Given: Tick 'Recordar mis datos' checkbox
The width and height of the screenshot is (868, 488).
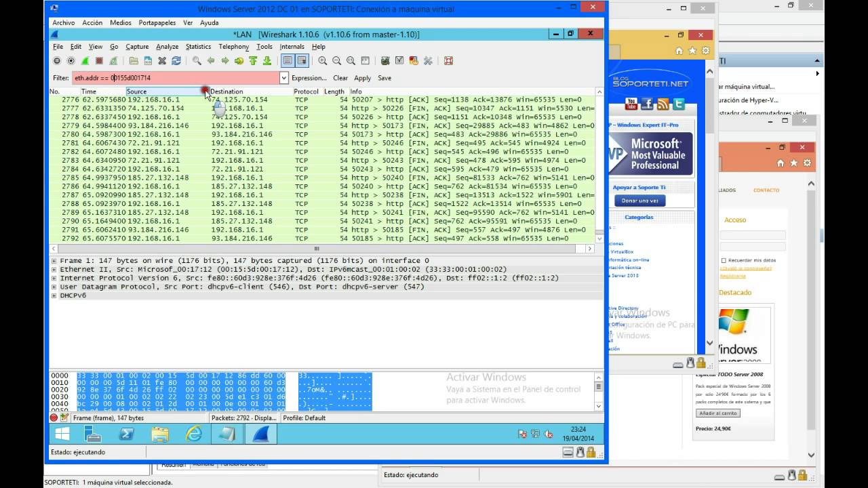Looking at the screenshot, I should pyautogui.click(x=723, y=260).
